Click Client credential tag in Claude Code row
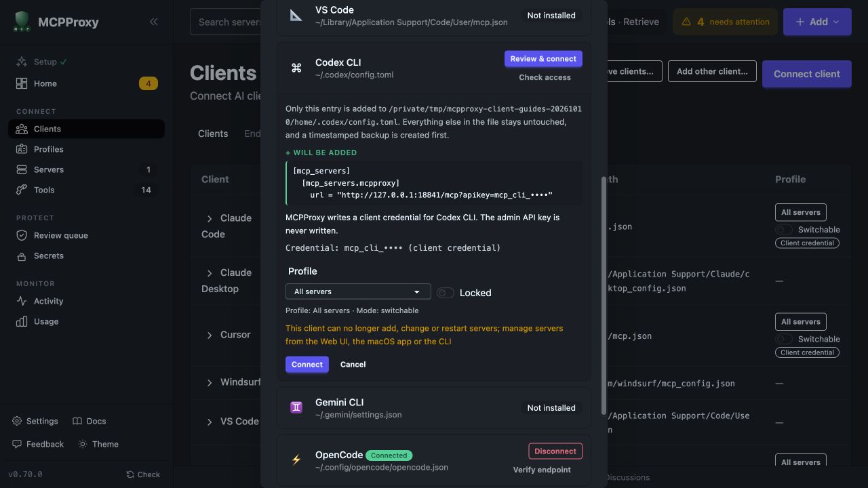Viewport: 868px width, 488px height. pyautogui.click(x=807, y=243)
